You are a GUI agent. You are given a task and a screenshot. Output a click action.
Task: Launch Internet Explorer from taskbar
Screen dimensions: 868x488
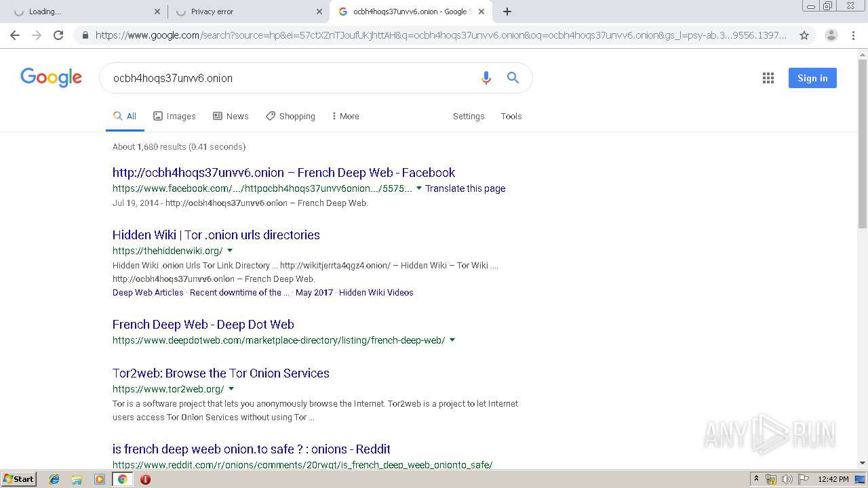click(x=54, y=479)
